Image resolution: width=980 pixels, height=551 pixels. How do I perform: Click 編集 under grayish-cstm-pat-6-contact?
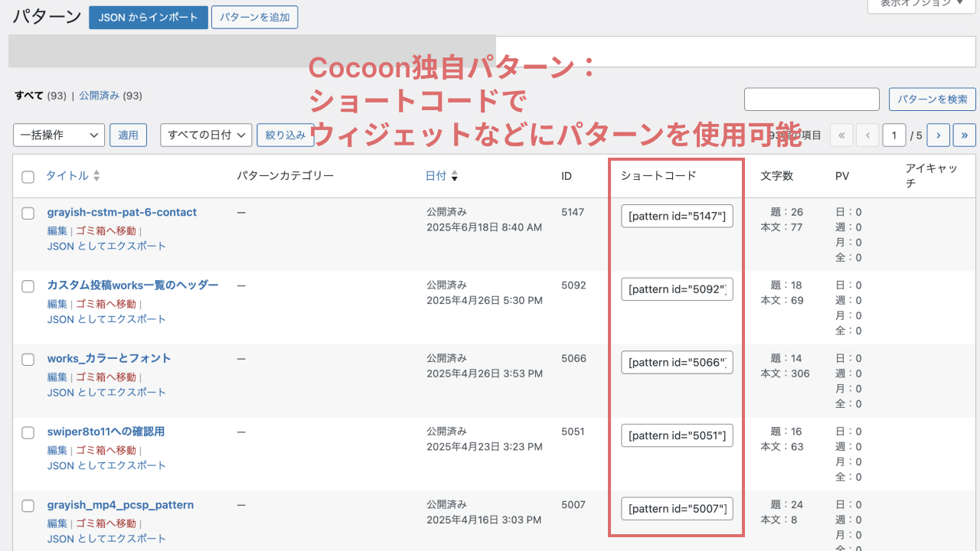tap(57, 230)
